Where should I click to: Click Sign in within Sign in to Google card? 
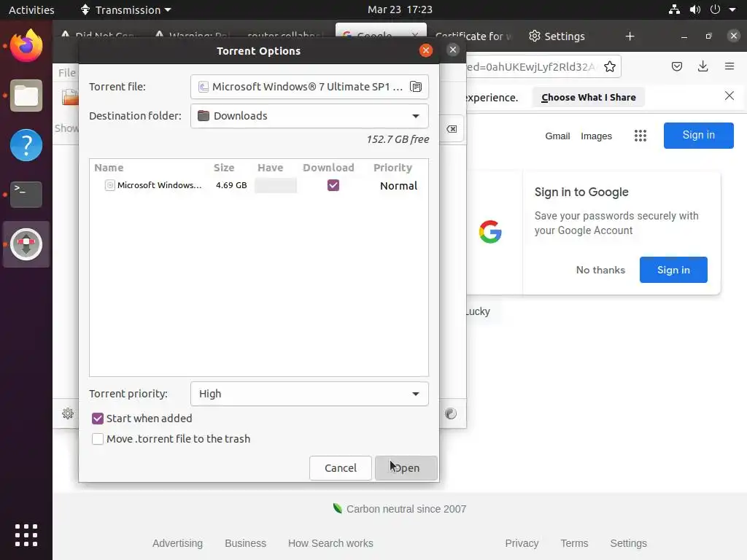point(673,270)
